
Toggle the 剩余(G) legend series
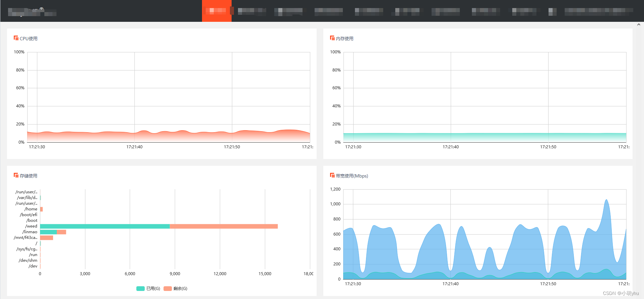(175, 289)
